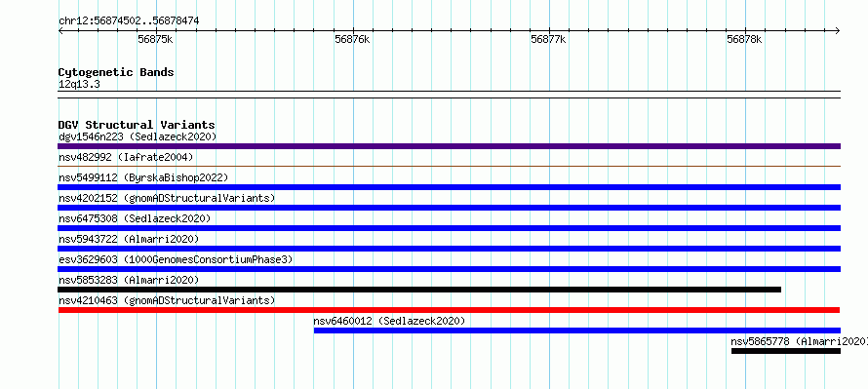
Task: Open the esv3629603 (1000GenomesConsortiumPhase3) label
Action: click(x=176, y=259)
